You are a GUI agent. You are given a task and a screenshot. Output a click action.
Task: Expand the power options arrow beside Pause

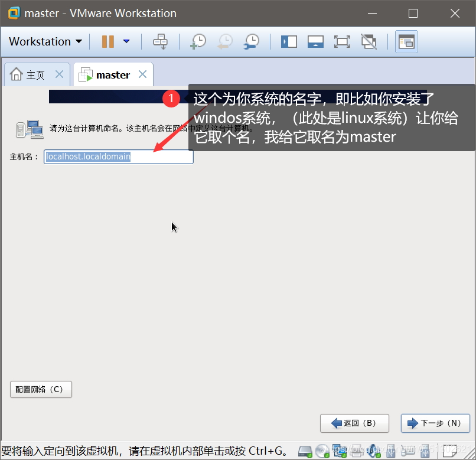coord(126,41)
